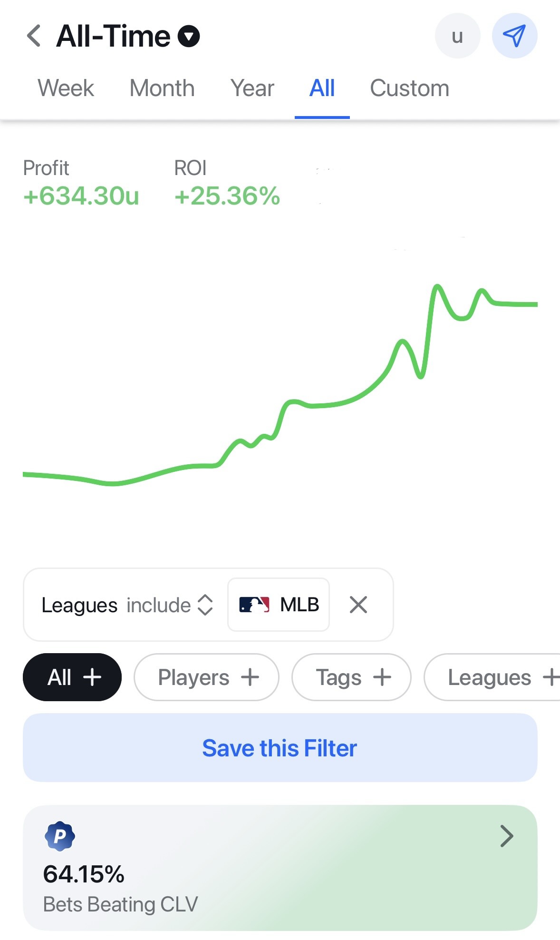
Task: Add a Players filter
Action: pos(206,677)
